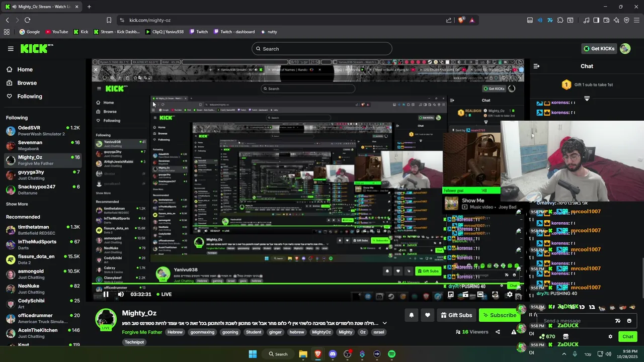Toggle the system tray microphone icon
The width and height of the screenshot is (644, 362).
(575, 354)
